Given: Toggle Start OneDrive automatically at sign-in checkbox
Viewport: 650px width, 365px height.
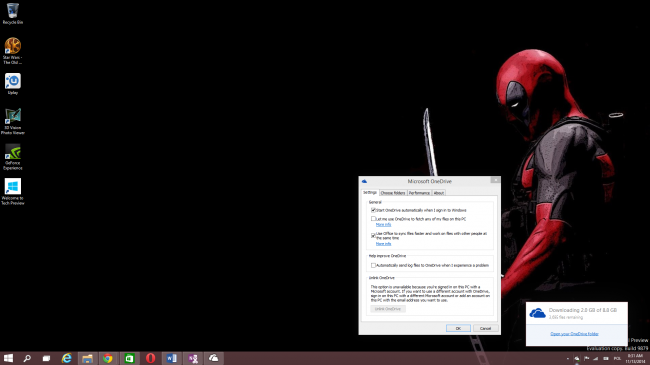Looking at the screenshot, I should click(373, 210).
